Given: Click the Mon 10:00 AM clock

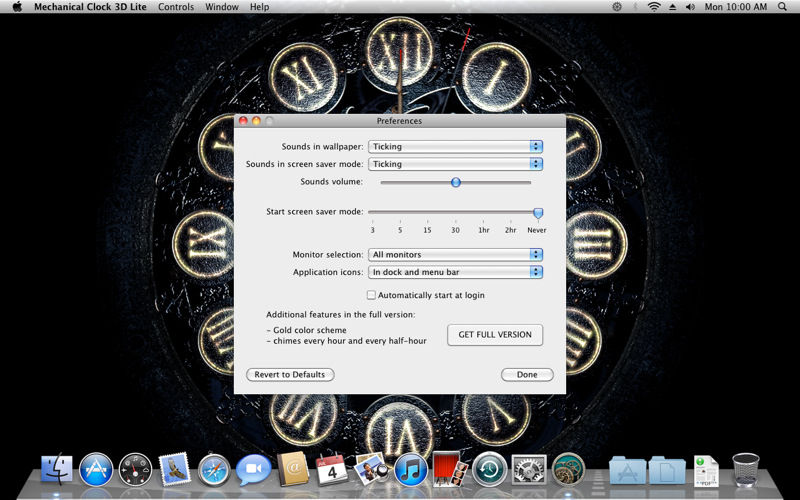Looking at the screenshot, I should [x=736, y=7].
